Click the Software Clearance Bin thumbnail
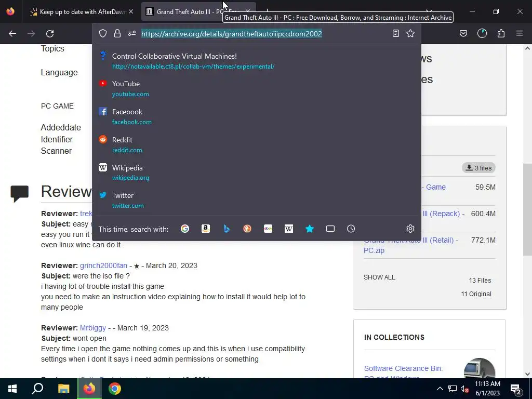532x399 pixels. [x=479, y=369]
